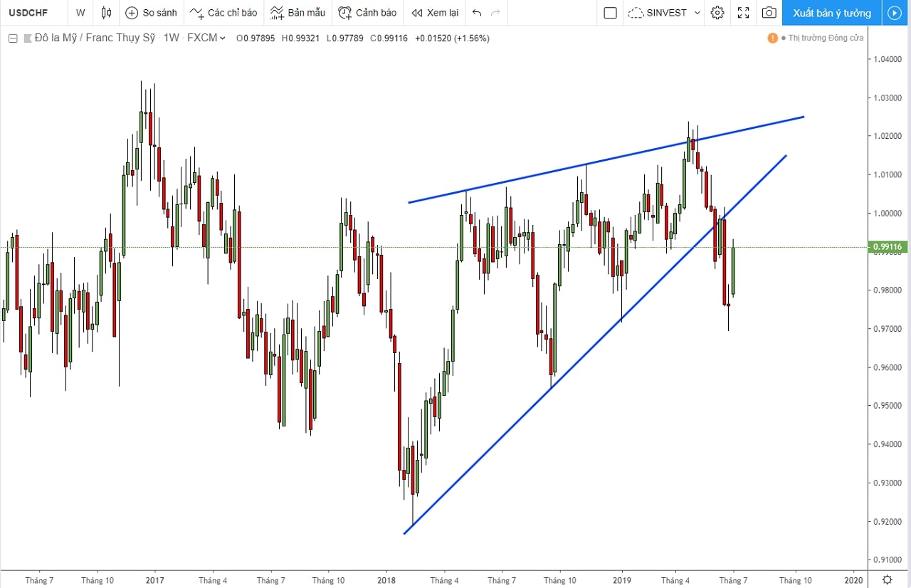Collapse the chart legend toggle
The image size is (911, 588).
click(x=12, y=38)
